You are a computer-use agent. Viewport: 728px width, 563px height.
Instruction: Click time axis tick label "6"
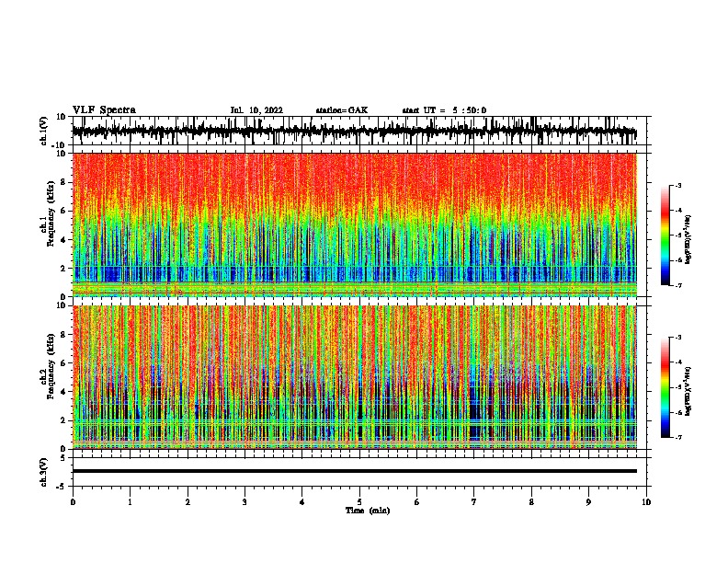(417, 501)
